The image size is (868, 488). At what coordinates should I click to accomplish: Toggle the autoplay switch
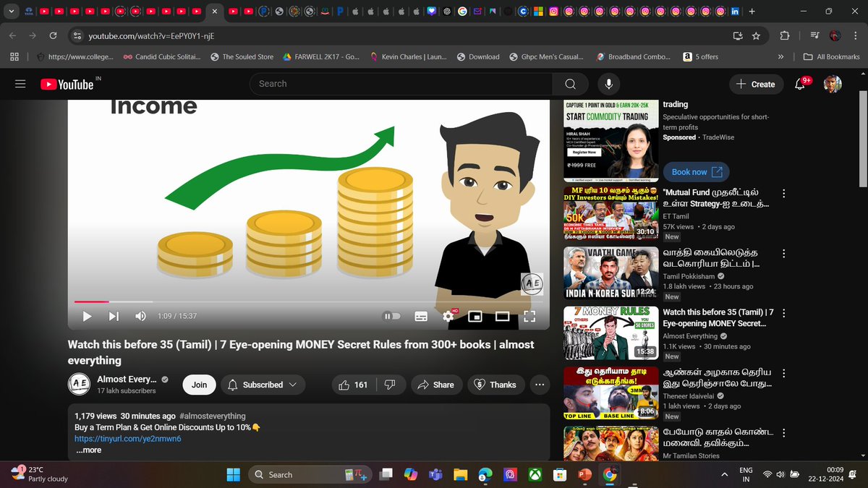pos(391,316)
